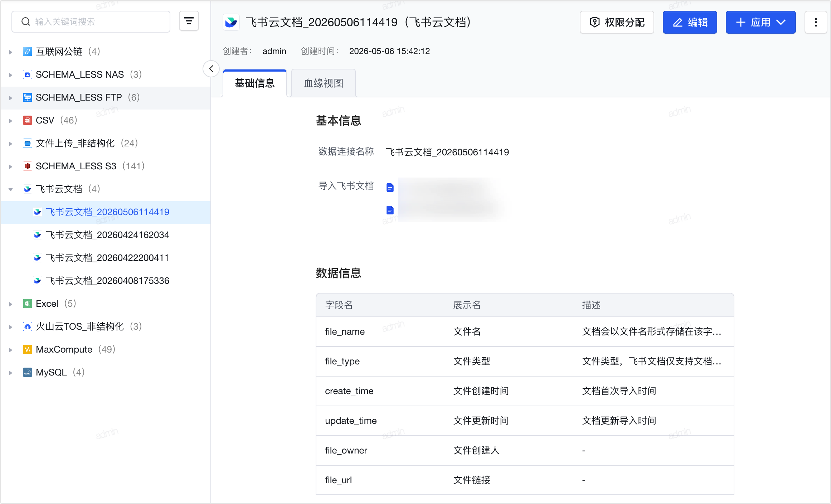This screenshot has height=504, width=831.
Task: Open the more options kebab menu
Action: click(816, 22)
